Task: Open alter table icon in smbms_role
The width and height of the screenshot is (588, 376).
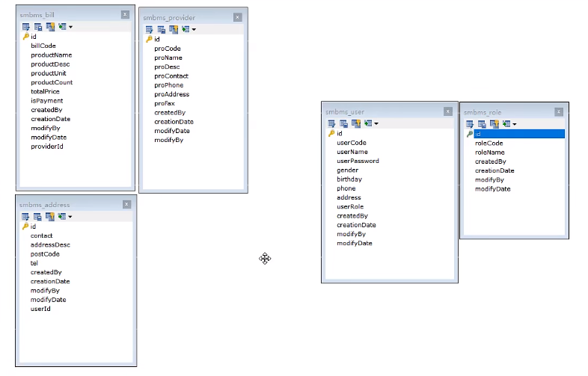Action: pos(470,123)
